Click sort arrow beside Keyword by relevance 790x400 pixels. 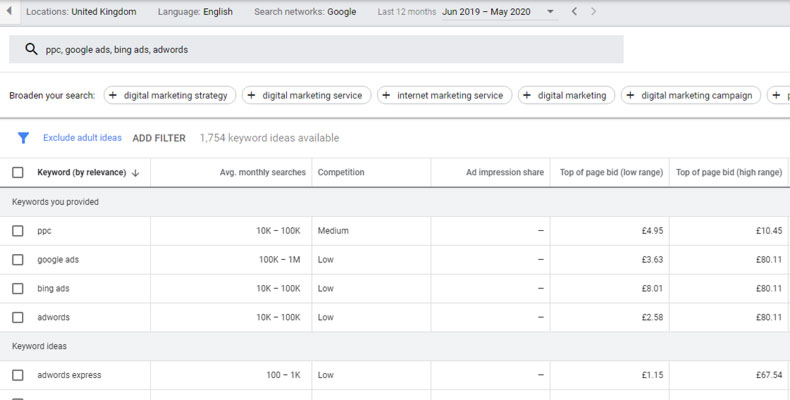[135, 173]
